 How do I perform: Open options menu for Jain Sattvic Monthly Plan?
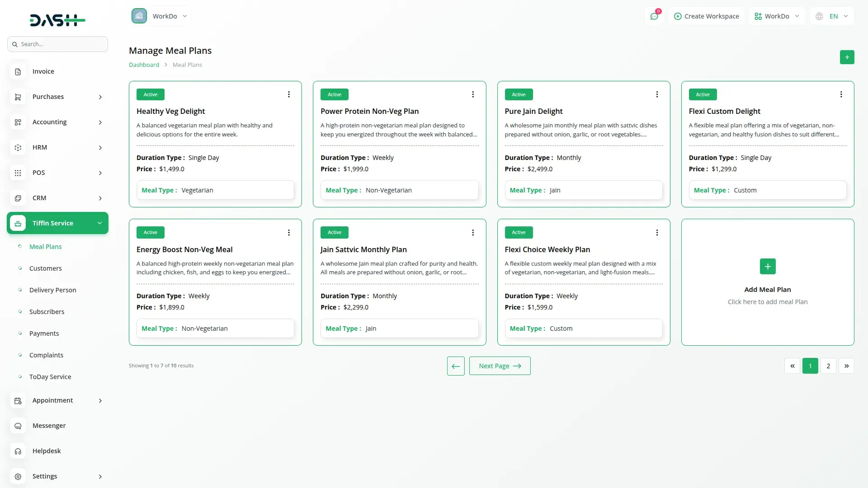click(473, 233)
